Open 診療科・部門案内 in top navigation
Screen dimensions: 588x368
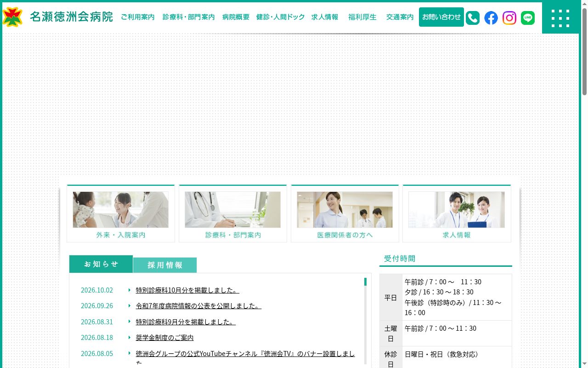point(189,17)
